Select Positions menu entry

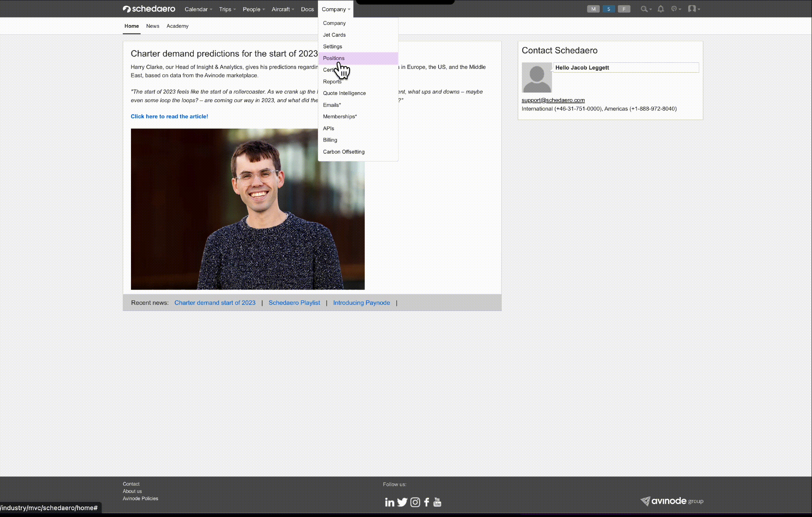click(358, 58)
